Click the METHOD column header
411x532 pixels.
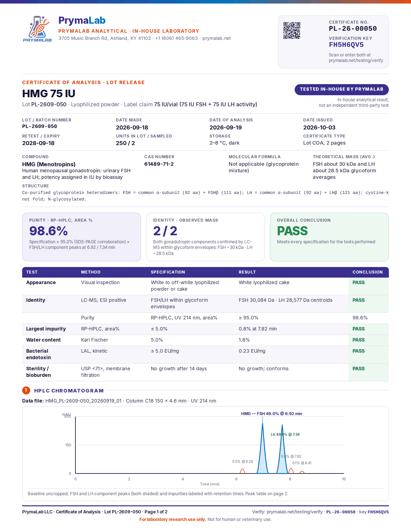pos(91,272)
